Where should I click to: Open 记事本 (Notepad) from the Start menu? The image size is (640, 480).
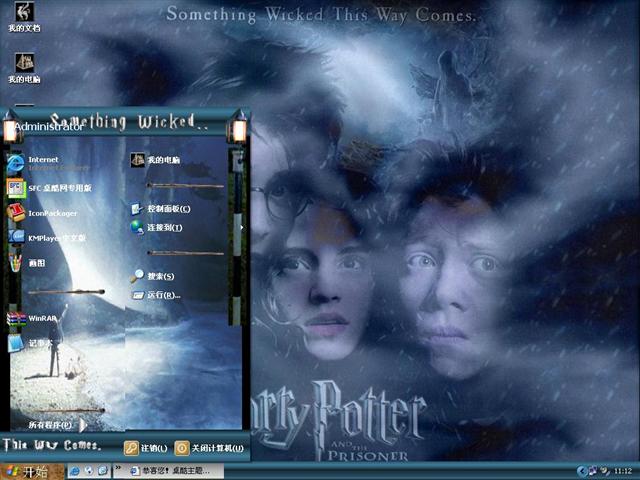coord(30,344)
